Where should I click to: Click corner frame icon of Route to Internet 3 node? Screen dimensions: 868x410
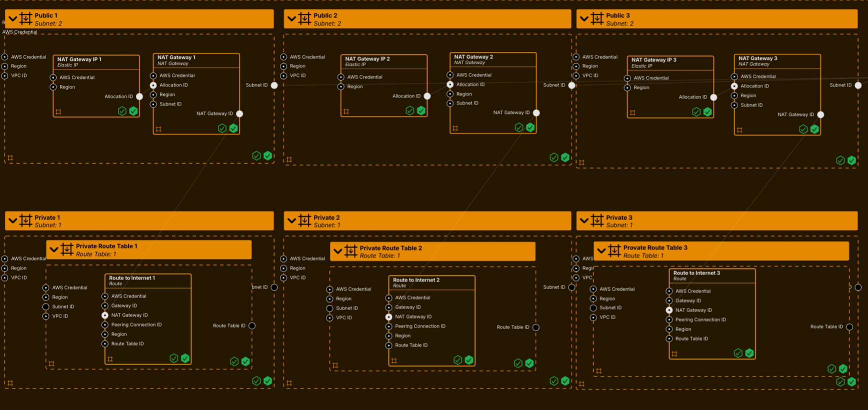(674, 354)
